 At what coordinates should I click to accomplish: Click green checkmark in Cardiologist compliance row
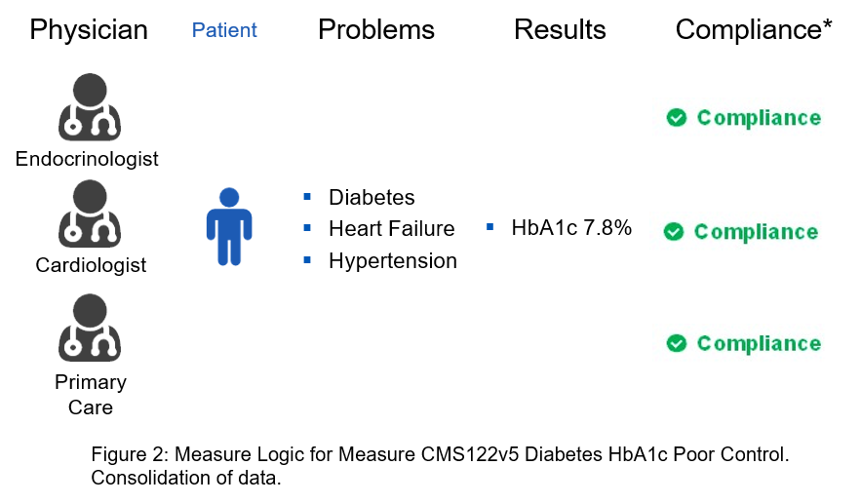673,232
